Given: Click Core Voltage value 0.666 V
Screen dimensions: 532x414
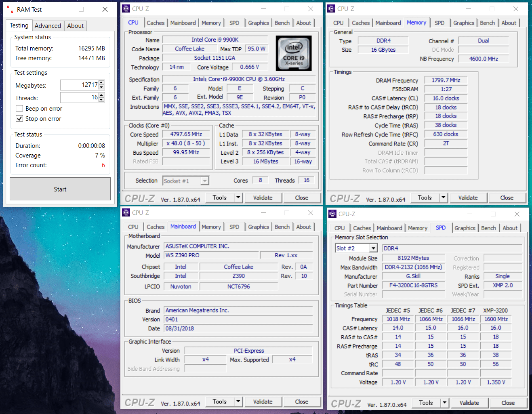Looking at the screenshot, I should tap(249, 67).
